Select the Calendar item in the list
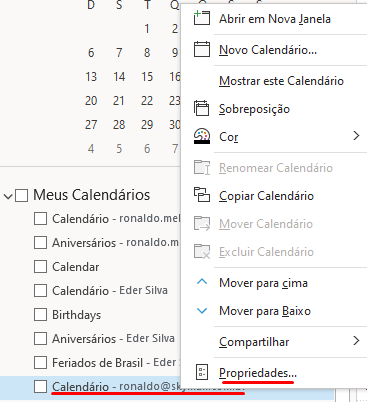Viewport: 367px width, 402px height. click(x=76, y=267)
